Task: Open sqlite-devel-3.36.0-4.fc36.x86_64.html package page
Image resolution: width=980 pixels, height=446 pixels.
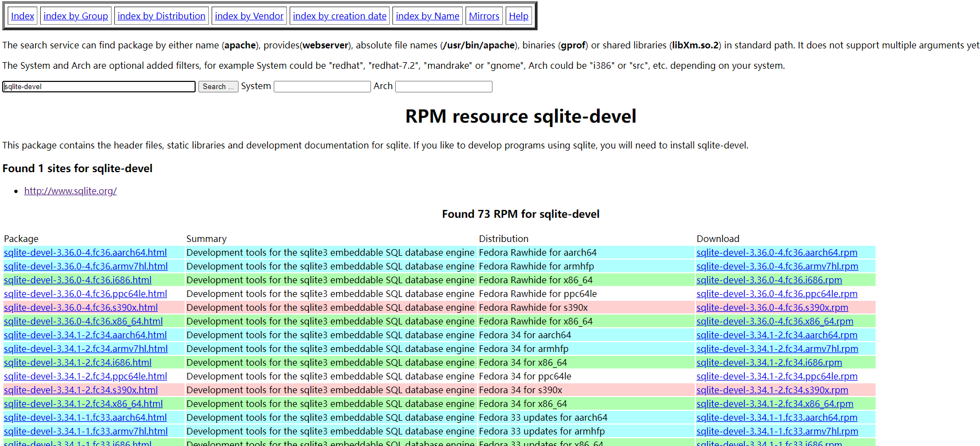Action: click(83, 321)
